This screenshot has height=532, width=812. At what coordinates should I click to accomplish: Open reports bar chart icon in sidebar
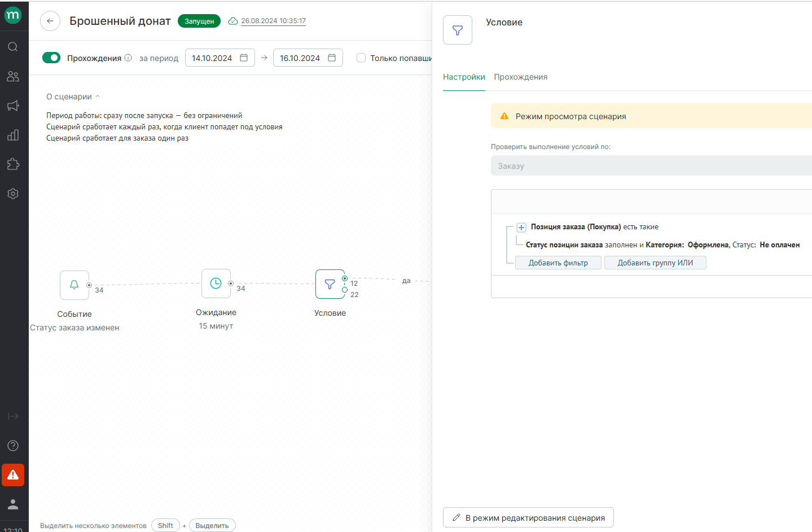13,135
